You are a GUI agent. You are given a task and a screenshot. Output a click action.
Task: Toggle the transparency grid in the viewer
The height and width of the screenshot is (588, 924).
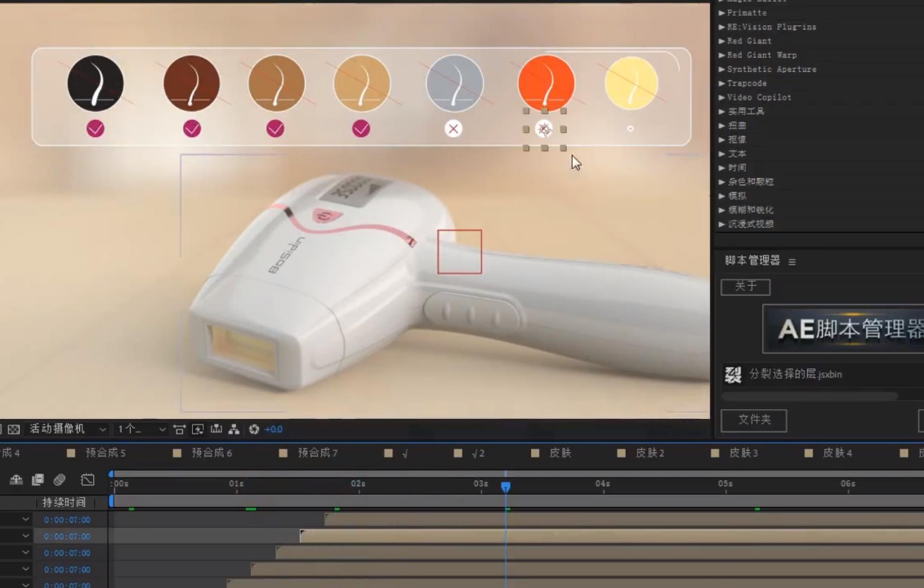tap(14, 430)
